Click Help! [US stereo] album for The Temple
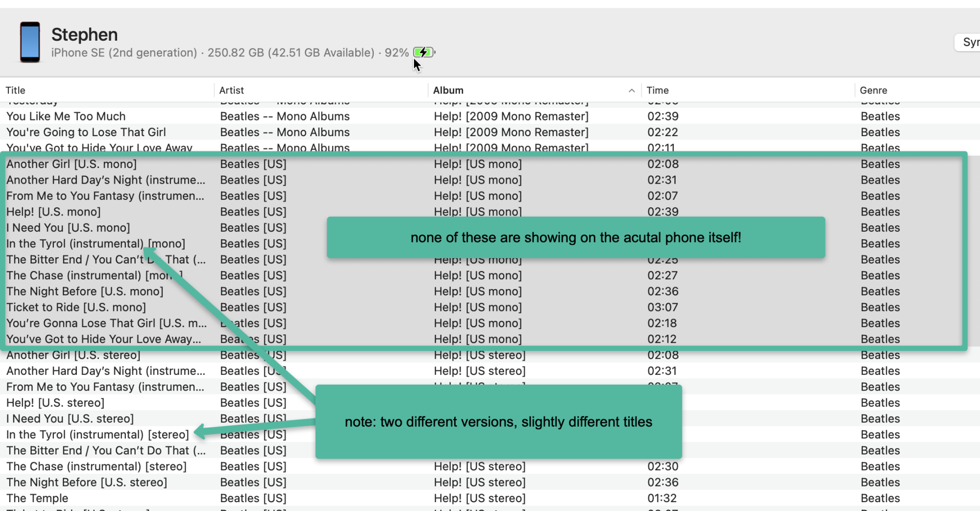 point(480,498)
